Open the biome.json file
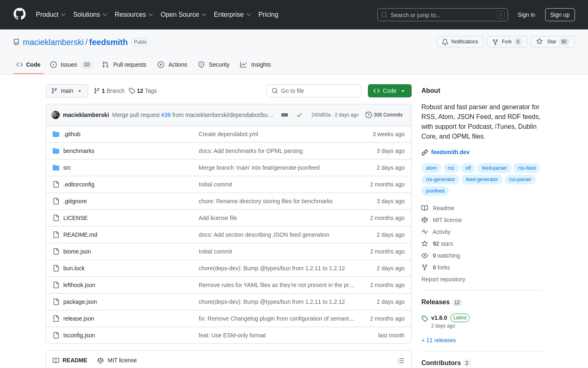 (77, 251)
